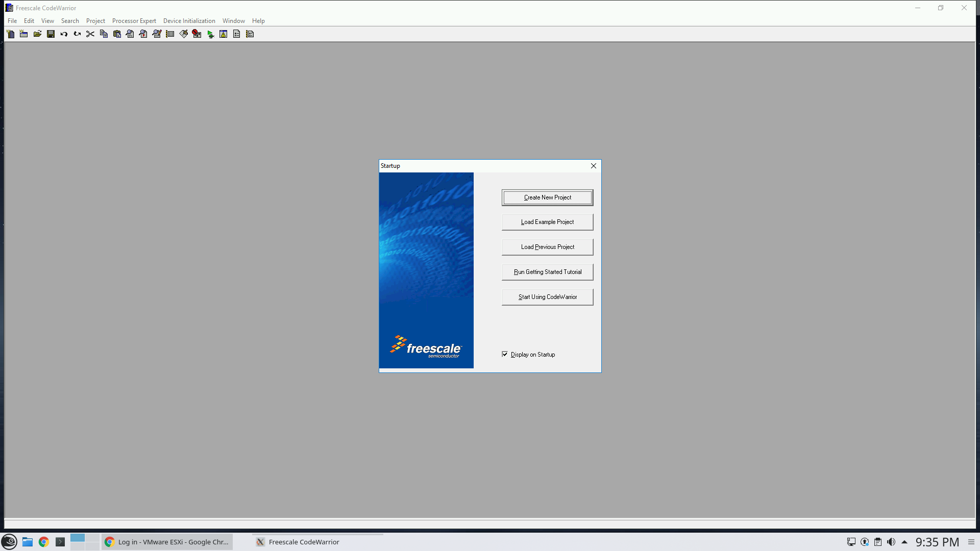Viewport: 980px width, 551px height.
Task: Open the panel settings hamburger icon
Action: tap(971, 542)
